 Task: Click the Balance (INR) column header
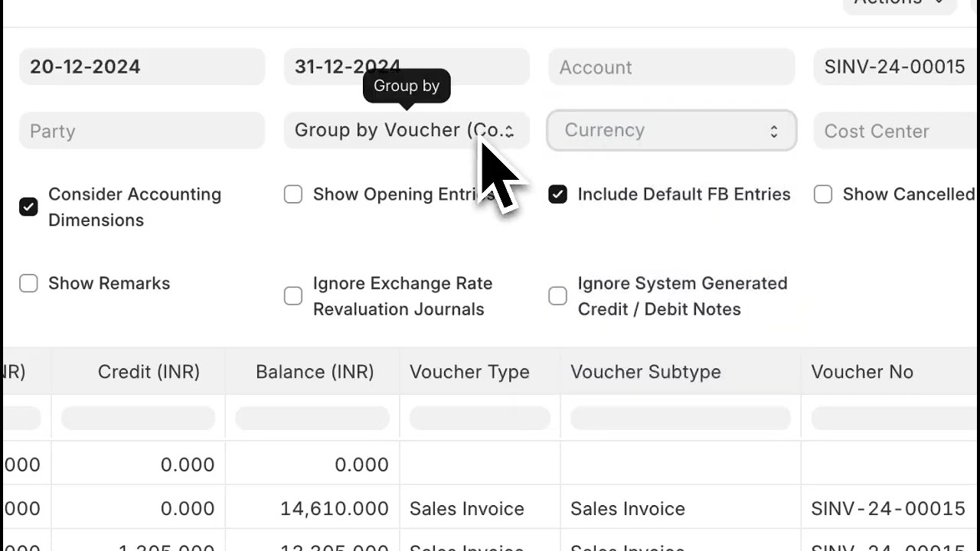315,372
